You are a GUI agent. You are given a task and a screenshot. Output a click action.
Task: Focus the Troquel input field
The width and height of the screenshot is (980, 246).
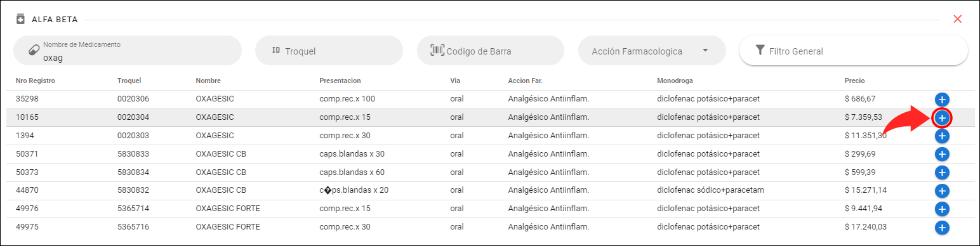pyautogui.click(x=329, y=51)
